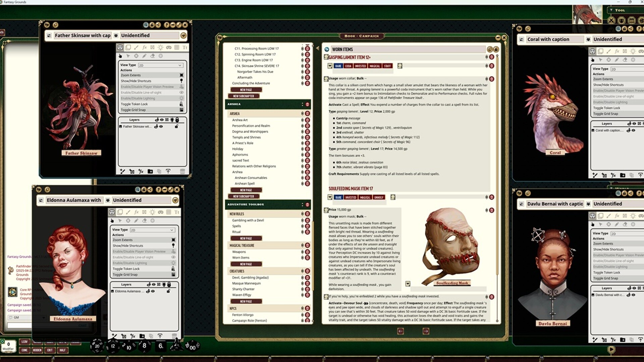Viewport: 644px width, 362px height.
Task: Toggle the CRIT modifier button
Action: (50, 350)
